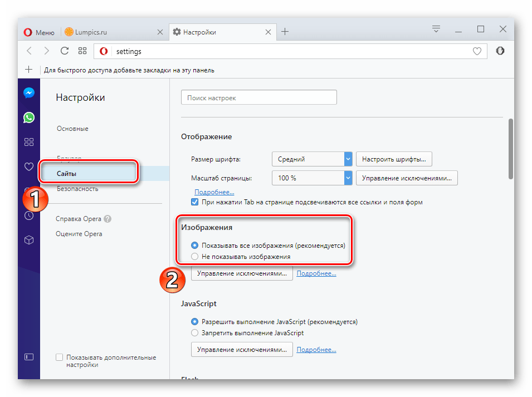Select Показывать все изображения radio
This screenshot has width=532, height=397.
click(x=195, y=245)
